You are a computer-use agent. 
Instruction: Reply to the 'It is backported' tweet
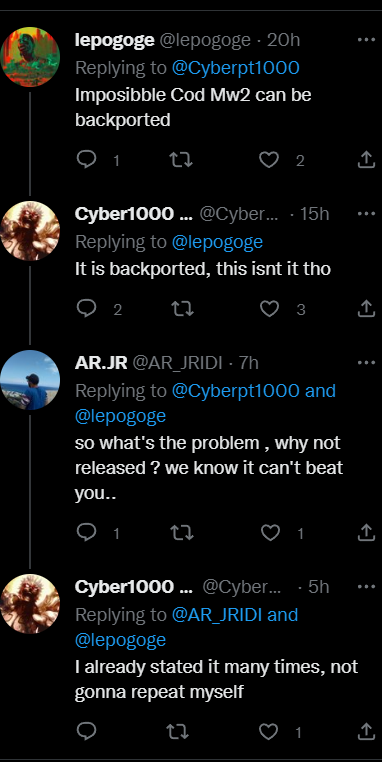87,309
